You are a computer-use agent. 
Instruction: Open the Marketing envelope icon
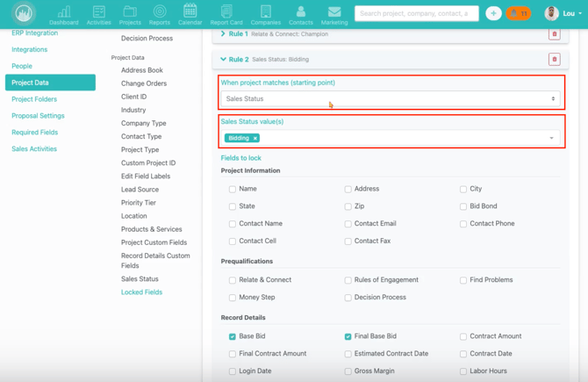tap(333, 13)
